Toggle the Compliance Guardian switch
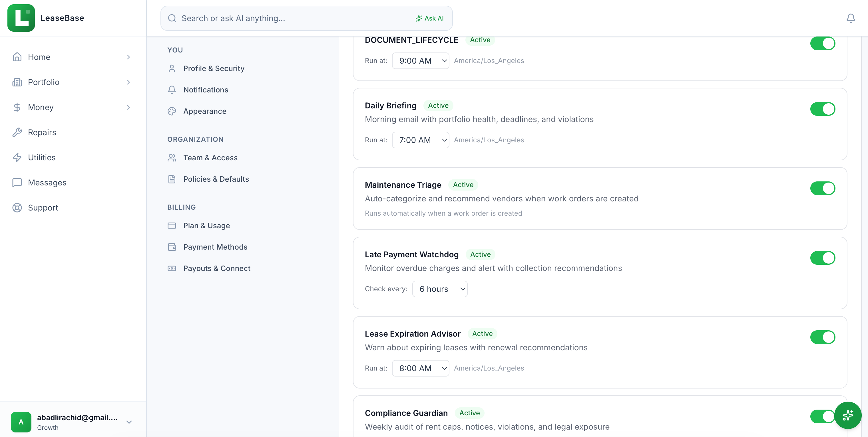The image size is (868, 437). pos(823,416)
